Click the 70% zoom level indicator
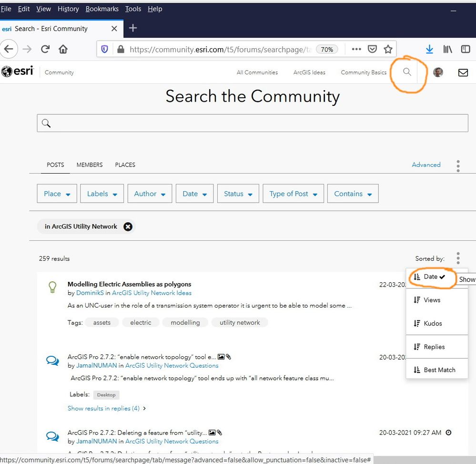This screenshot has width=476, height=464. pos(327,49)
